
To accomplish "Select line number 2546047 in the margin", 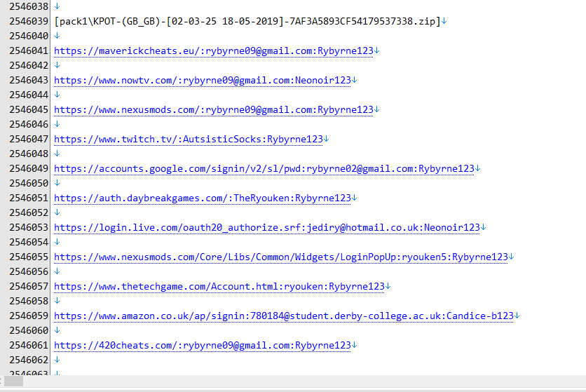I will pos(29,140).
